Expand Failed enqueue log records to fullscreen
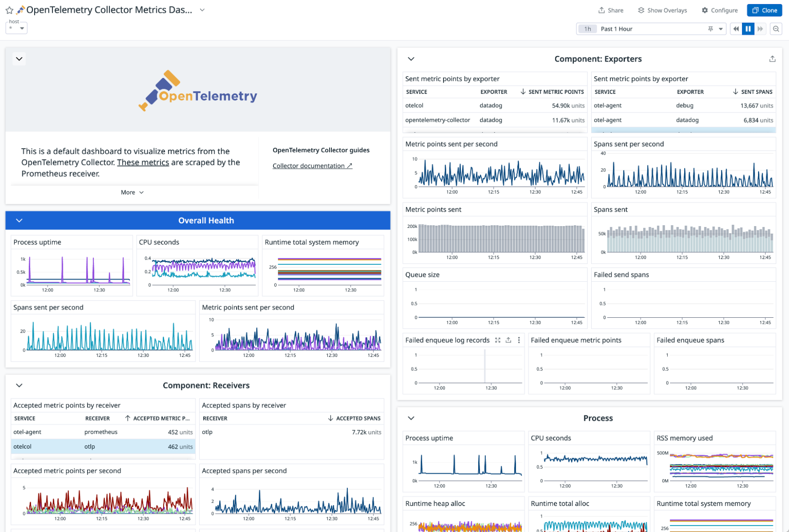789x532 pixels. click(498, 340)
